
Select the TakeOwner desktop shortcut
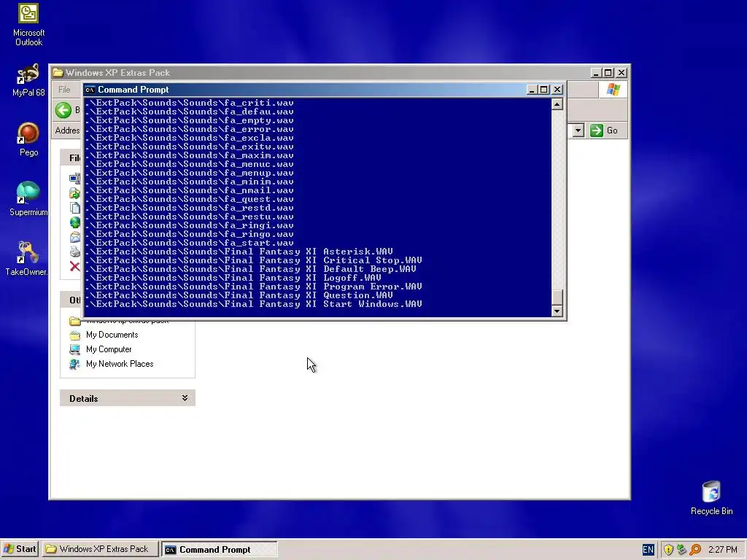point(26,259)
